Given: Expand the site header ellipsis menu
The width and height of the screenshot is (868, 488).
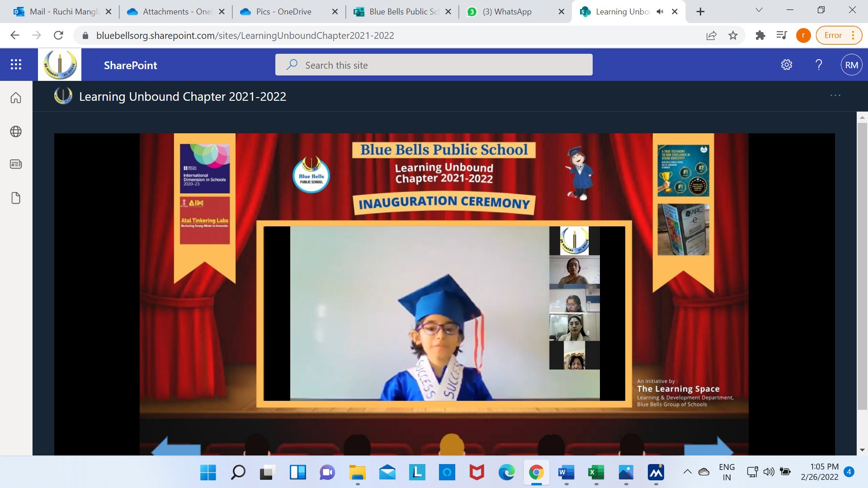Looking at the screenshot, I should pyautogui.click(x=835, y=95).
